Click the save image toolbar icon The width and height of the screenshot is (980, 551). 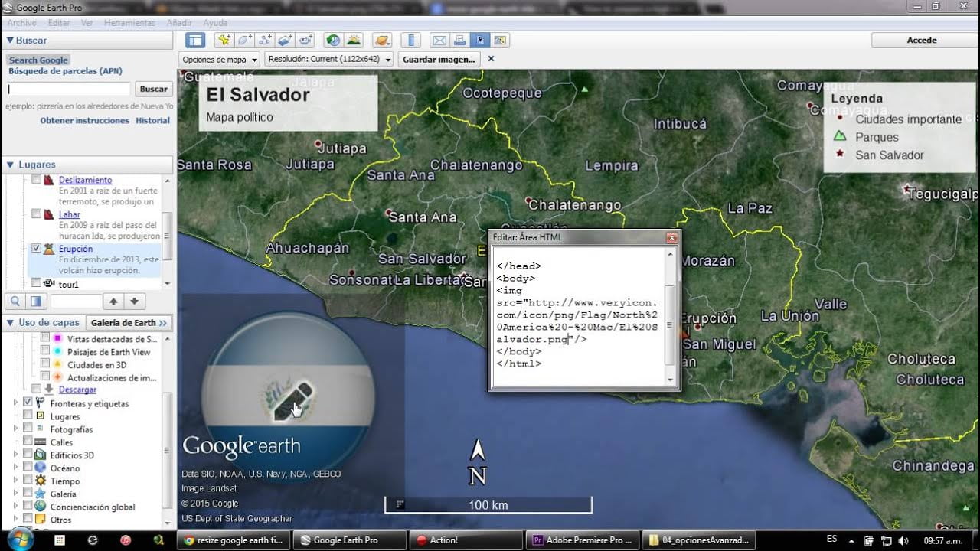[x=480, y=41]
